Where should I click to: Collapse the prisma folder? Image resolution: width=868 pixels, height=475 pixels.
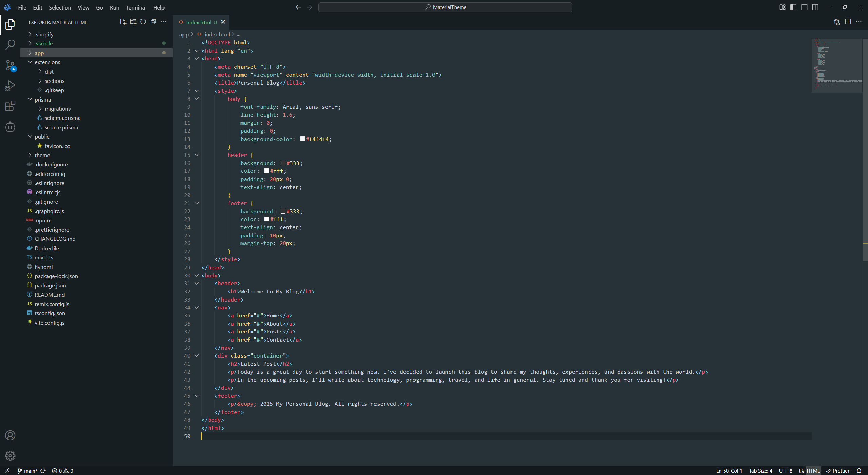(x=42, y=99)
